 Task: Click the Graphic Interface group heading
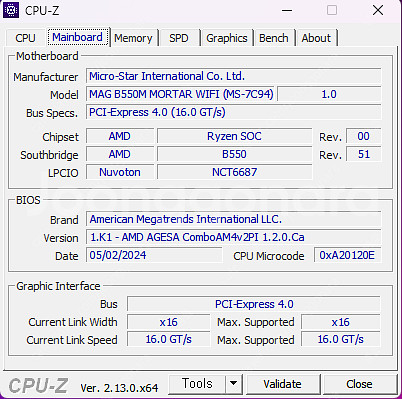(58, 286)
